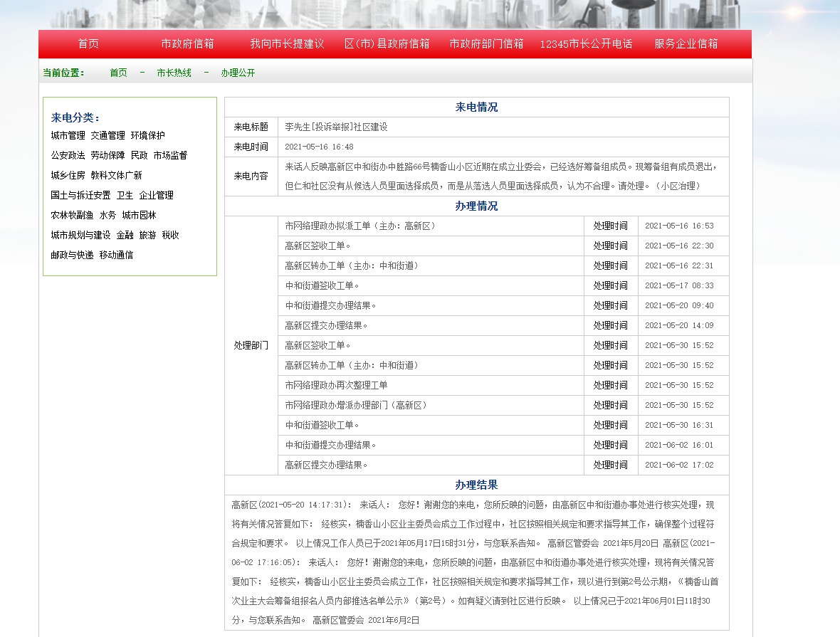Choose the 民政 category
Image resolution: width=840 pixels, height=637 pixels.
click(140, 155)
